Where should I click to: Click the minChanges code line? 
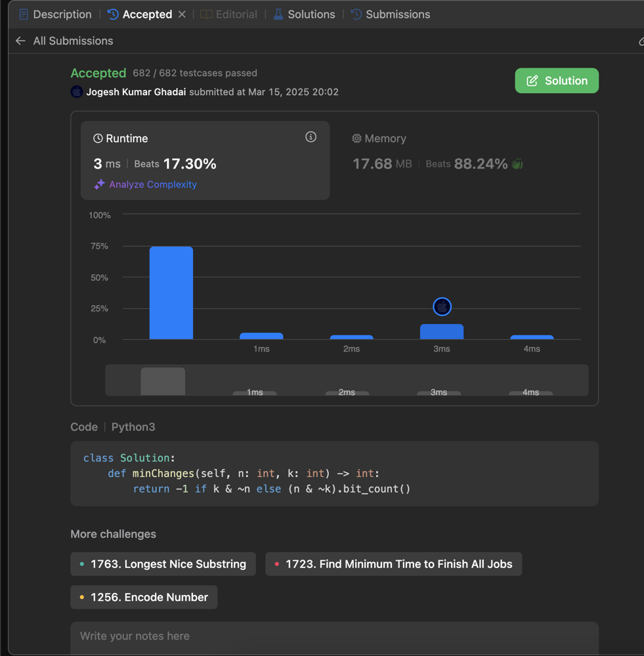pos(244,473)
